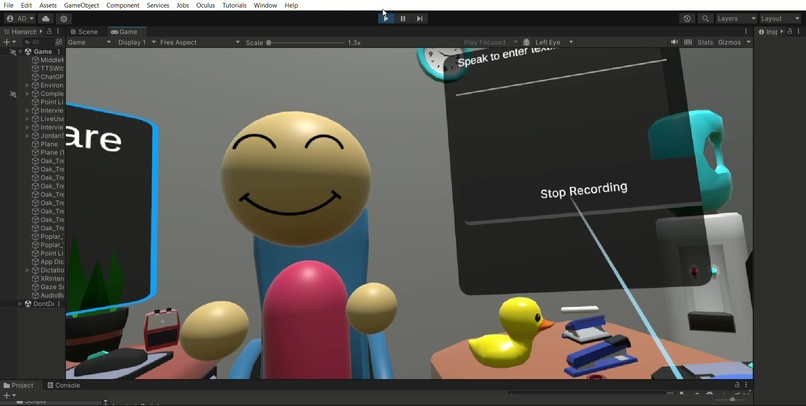Open the File menu
The height and width of the screenshot is (406, 806).
(8, 5)
